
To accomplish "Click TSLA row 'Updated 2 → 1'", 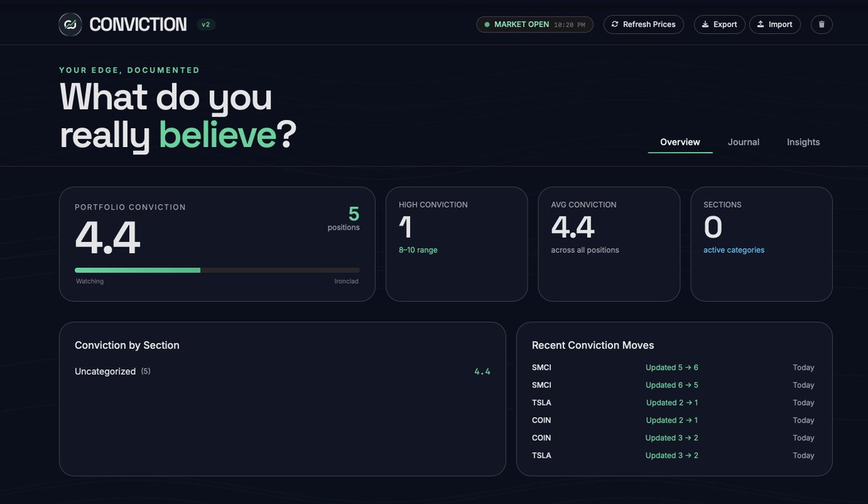I will coord(672,403).
